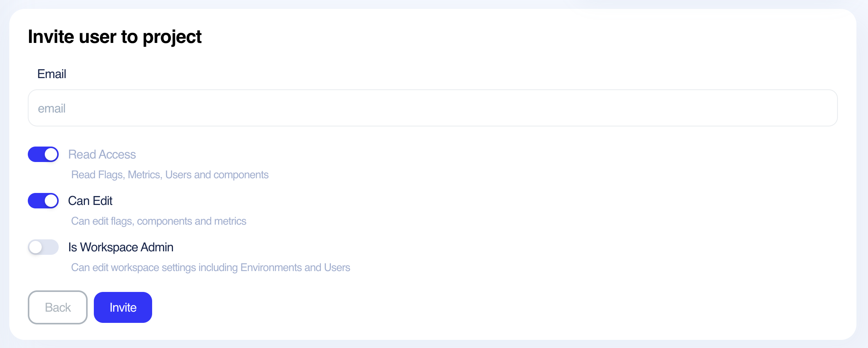Disable the Can Edit switch
This screenshot has width=868, height=348.
point(43,201)
